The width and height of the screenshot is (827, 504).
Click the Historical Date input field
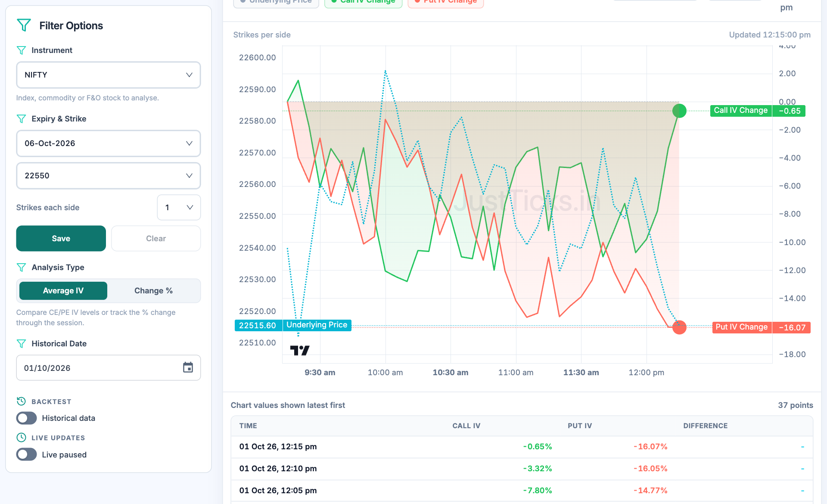tap(109, 368)
